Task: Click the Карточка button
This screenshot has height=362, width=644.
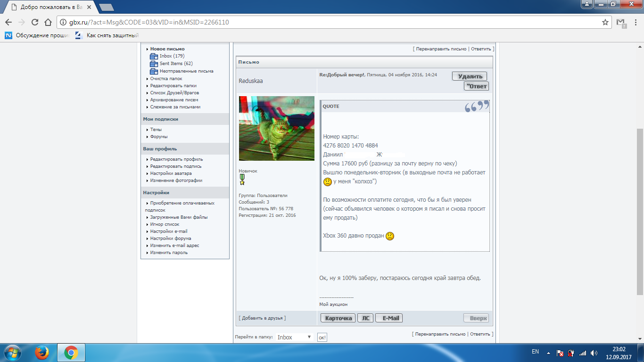Action: (x=338, y=318)
